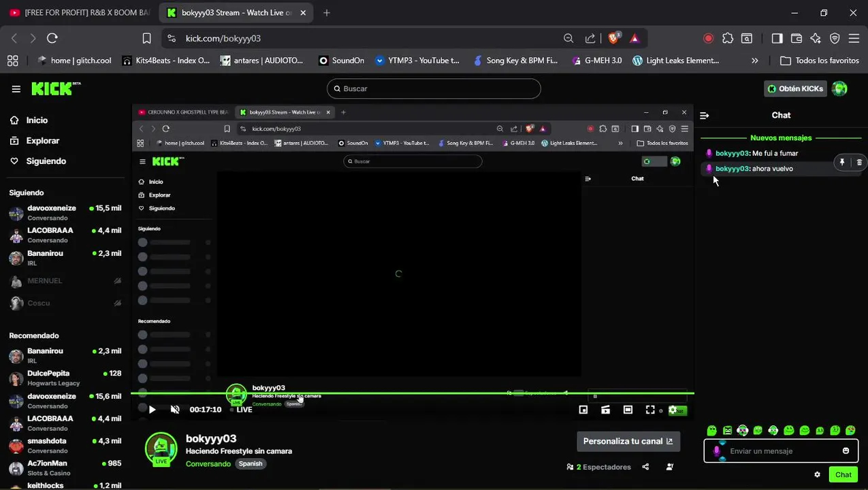Open the Kick sidebar hamburger menu
This screenshot has width=868, height=490.
[16, 88]
